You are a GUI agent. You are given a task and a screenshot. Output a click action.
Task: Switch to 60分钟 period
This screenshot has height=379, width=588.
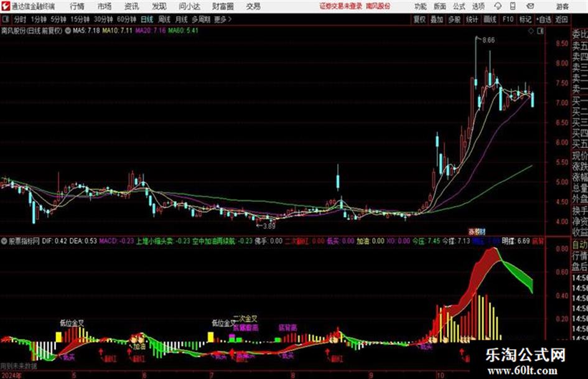(x=126, y=19)
